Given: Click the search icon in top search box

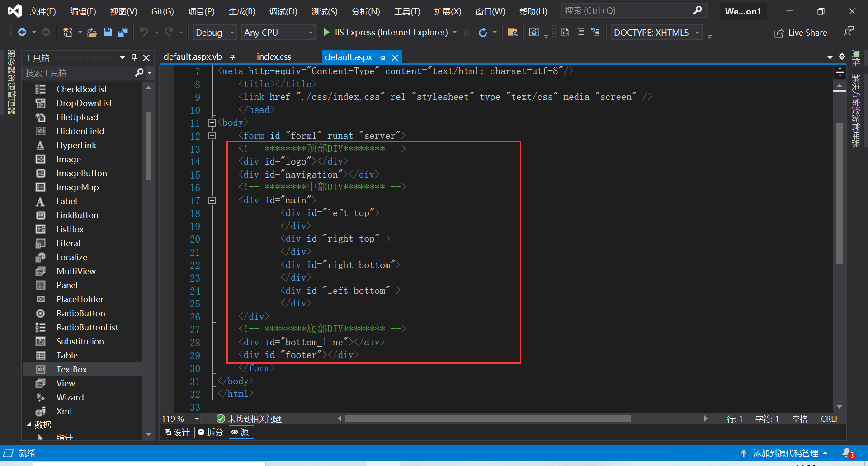Looking at the screenshot, I should (698, 10).
